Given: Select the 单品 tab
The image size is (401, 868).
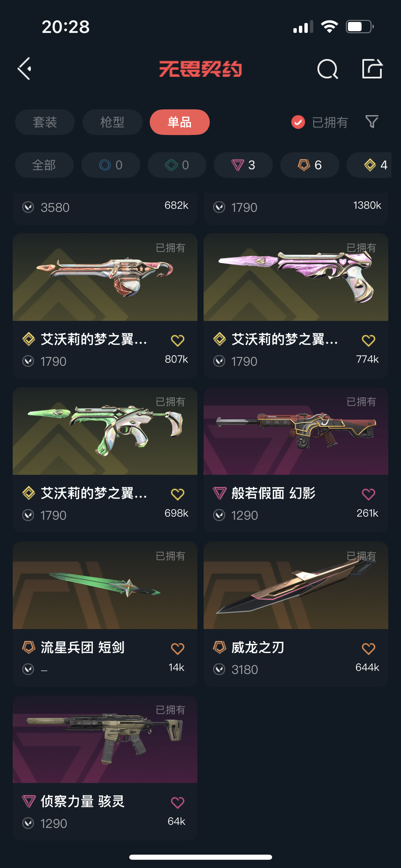Looking at the screenshot, I should pyautogui.click(x=180, y=122).
